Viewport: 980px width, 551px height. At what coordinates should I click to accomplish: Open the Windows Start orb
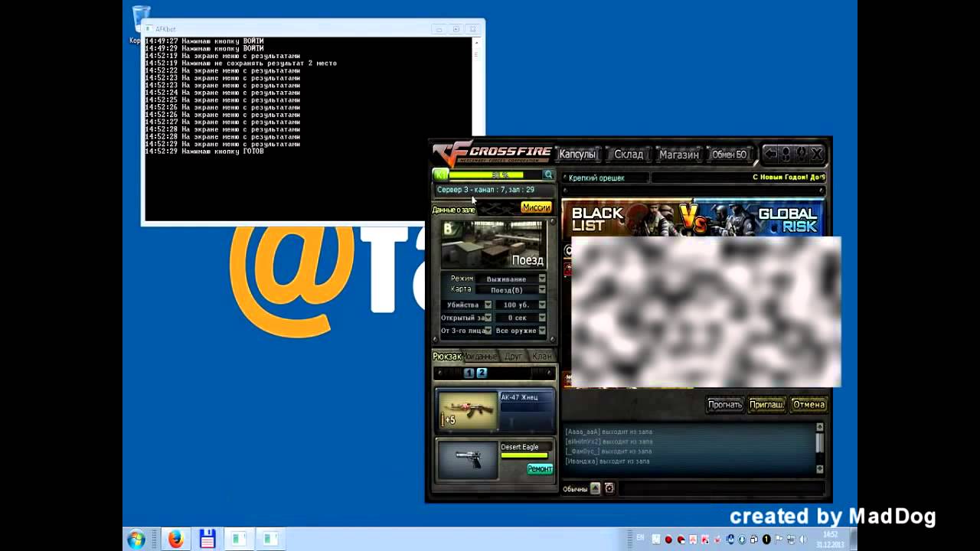137,540
